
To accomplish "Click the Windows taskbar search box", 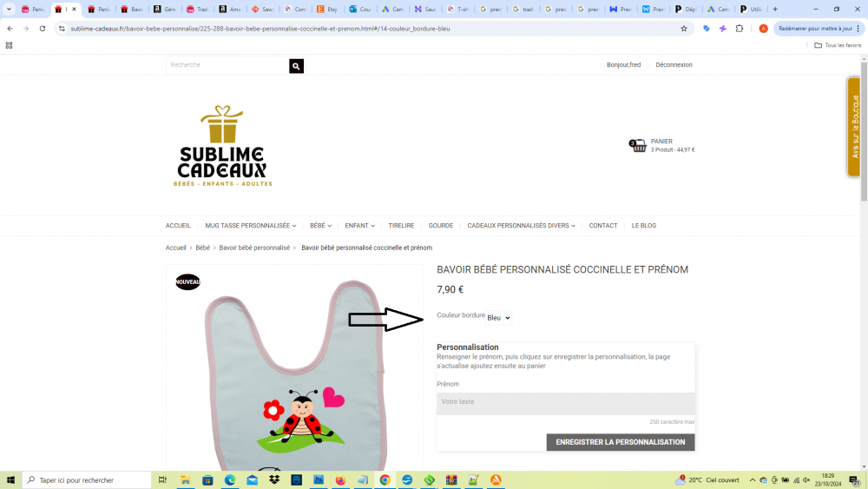I will click(87, 480).
